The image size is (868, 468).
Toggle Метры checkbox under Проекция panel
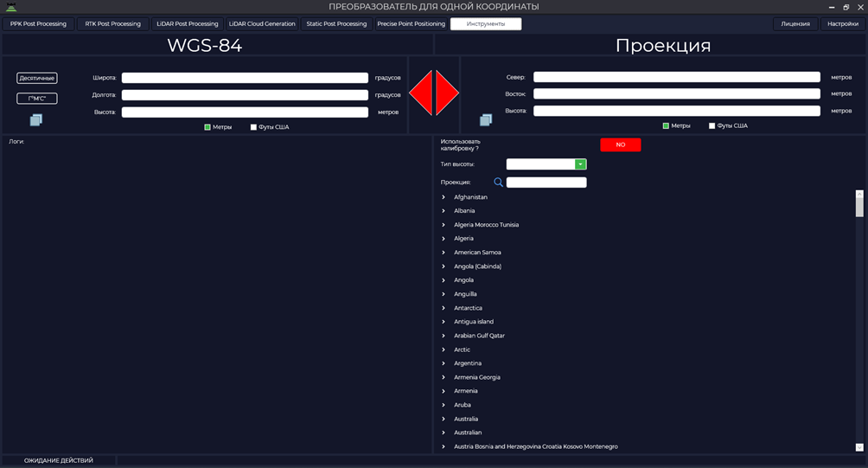coord(666,125)
